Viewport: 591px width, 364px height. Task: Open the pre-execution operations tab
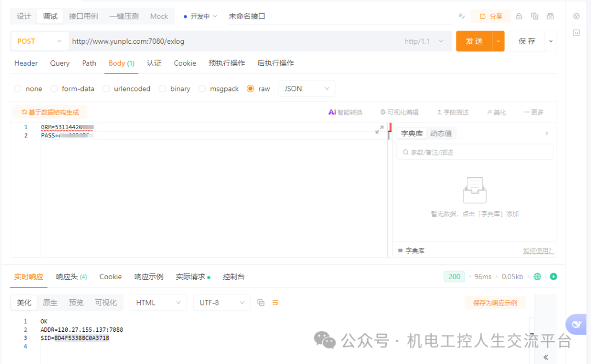coord(227,63)
